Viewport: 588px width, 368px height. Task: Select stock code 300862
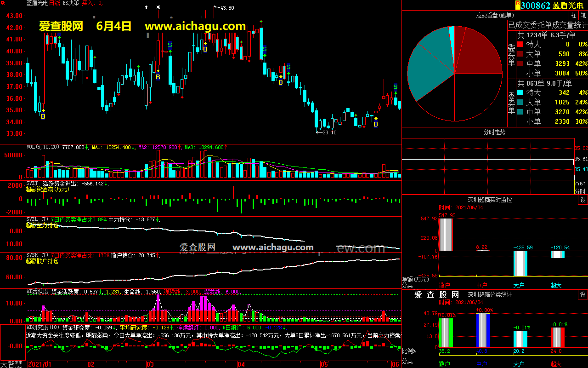pos(535,6)
